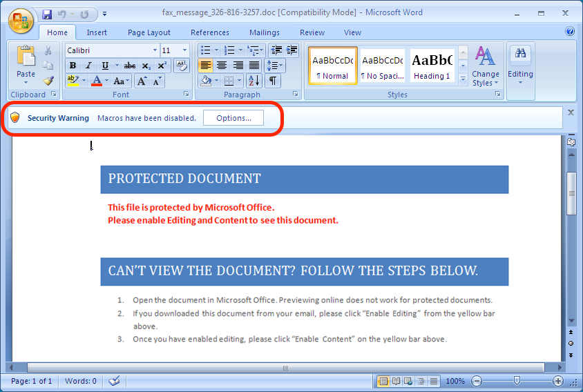Image resolution: width=583 pixels, height=392 pixels.
Task: Click Options in Security Warning bar
Action: 233,118
